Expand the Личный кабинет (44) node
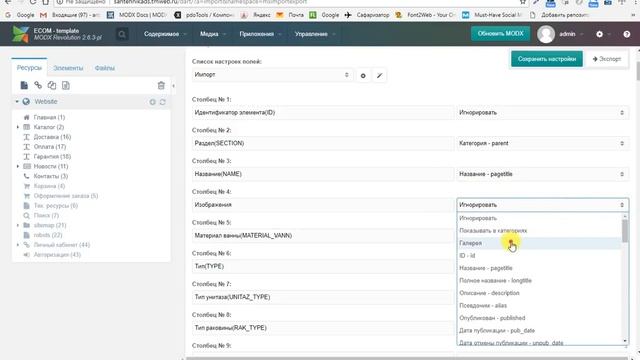 point(18,245)
